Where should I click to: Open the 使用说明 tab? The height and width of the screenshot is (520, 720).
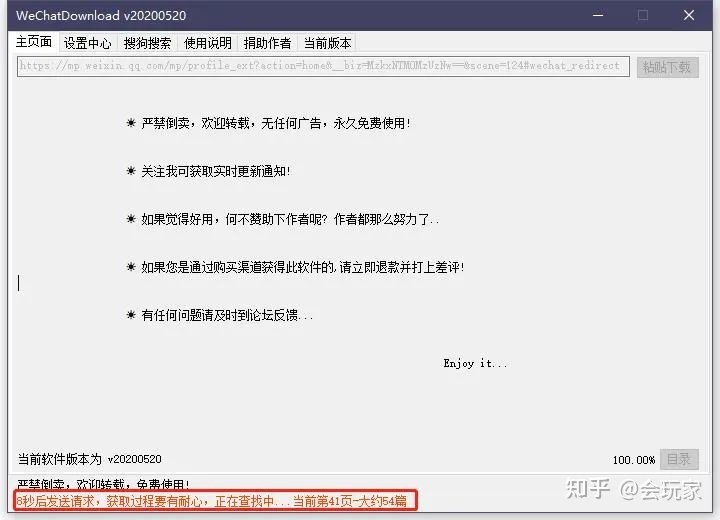pyautogui.click(x=208, y=43)
